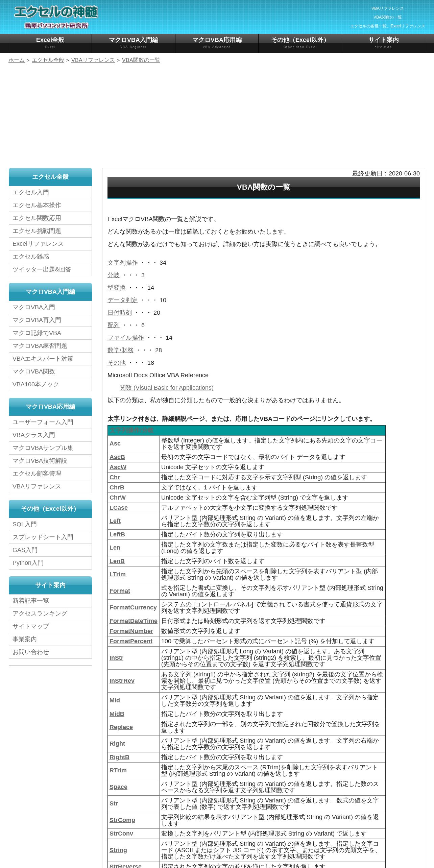Screen dimensions: 434x868
Task: Open マクロVBA再入門 in the sidebar
Action: tap(50, 320)
